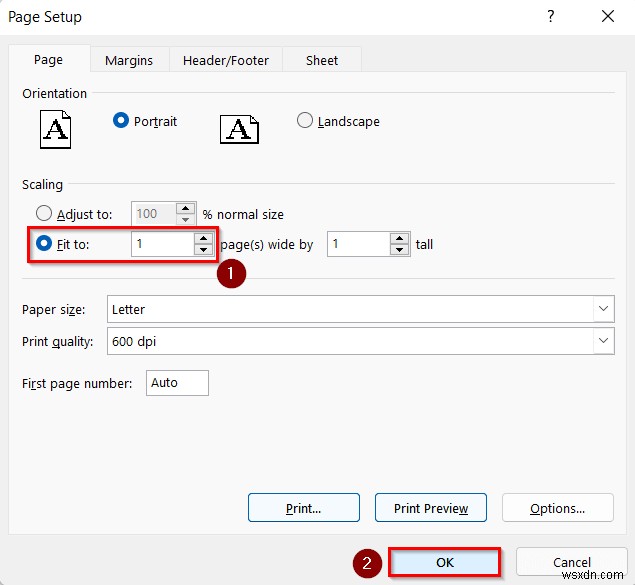Click the Print Preview button
635x585 pixels.
(x=431, y=508)
